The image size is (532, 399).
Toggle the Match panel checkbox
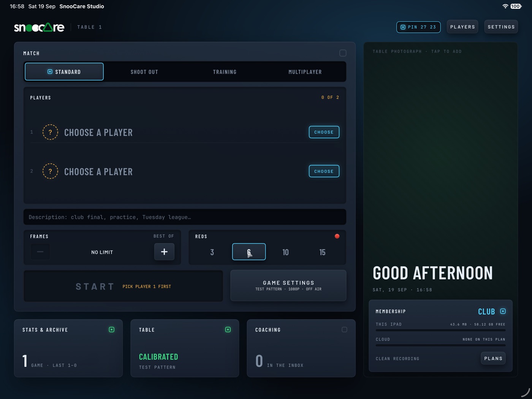[x=343, y=53]
